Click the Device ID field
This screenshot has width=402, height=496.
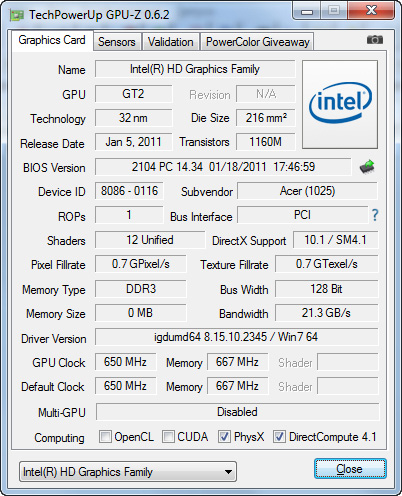129,191
